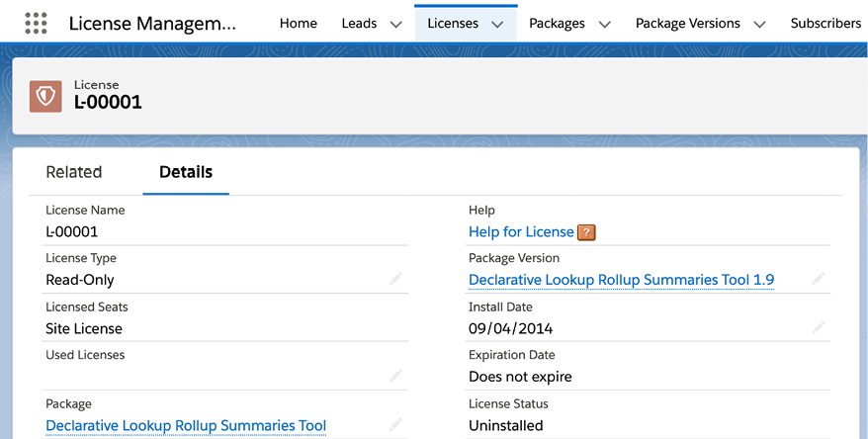
Task: Edit Package field with pencil icon
Action: tap(395, 424)
